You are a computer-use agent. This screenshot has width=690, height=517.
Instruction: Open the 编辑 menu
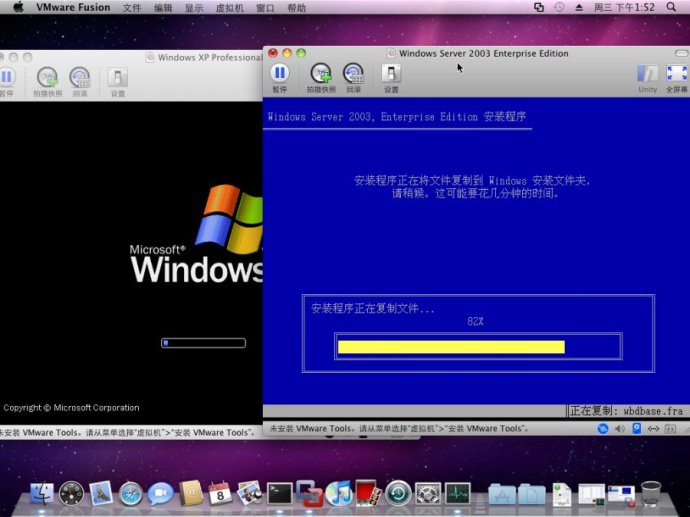click(163, 8)
